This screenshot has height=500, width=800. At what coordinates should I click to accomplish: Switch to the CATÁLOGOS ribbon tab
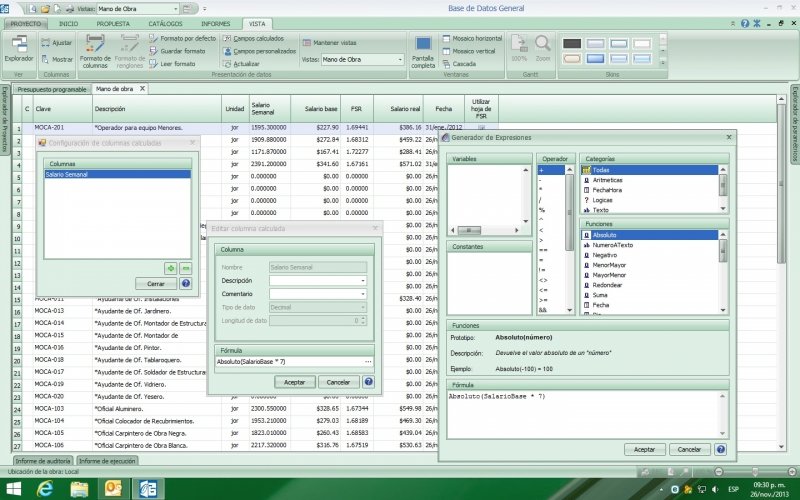point(165,22)
